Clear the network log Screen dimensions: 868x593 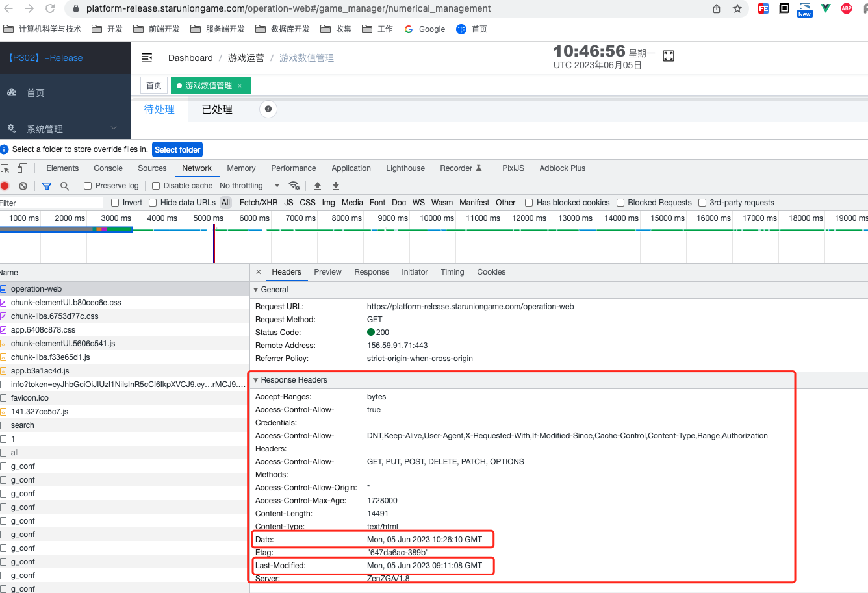23,186
